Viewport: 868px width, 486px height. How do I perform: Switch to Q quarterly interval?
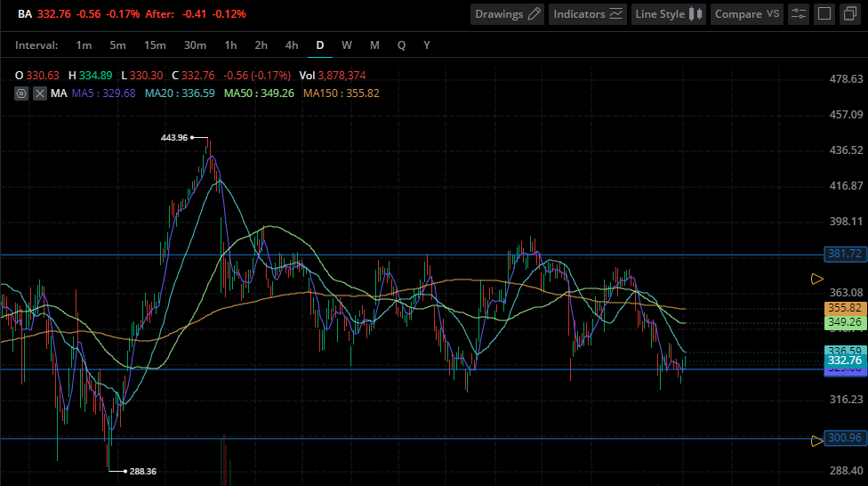[x=401, y=45]
